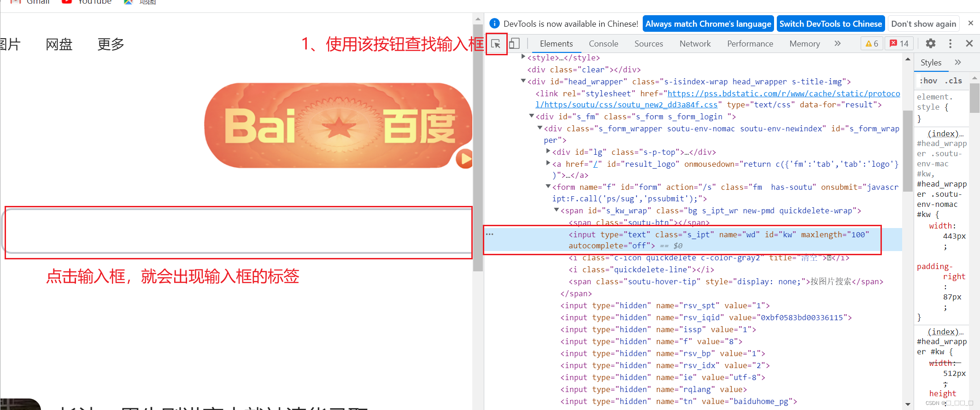
Task: Expand the result_logo anchor node
Action: [x=548, y=163]
